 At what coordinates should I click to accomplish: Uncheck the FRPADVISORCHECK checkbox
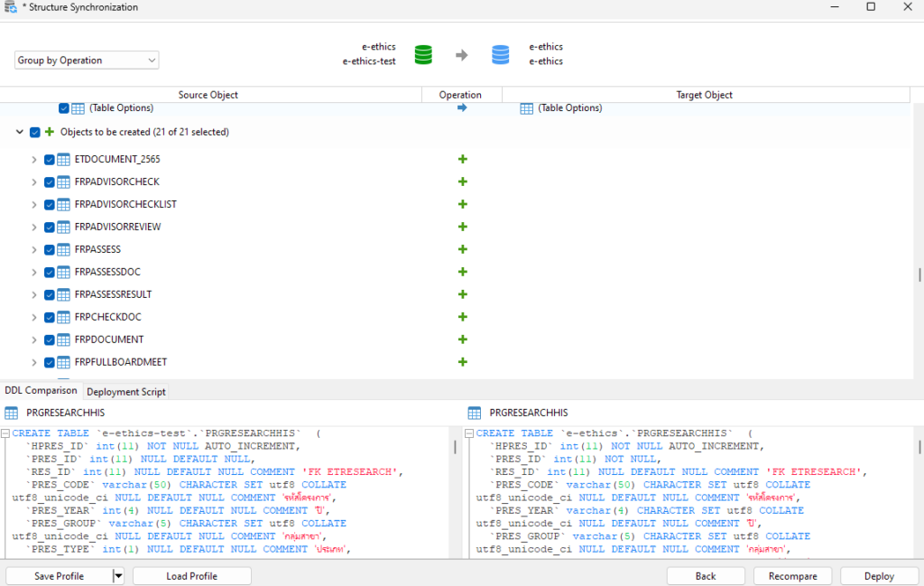click(x=49, y=181)
